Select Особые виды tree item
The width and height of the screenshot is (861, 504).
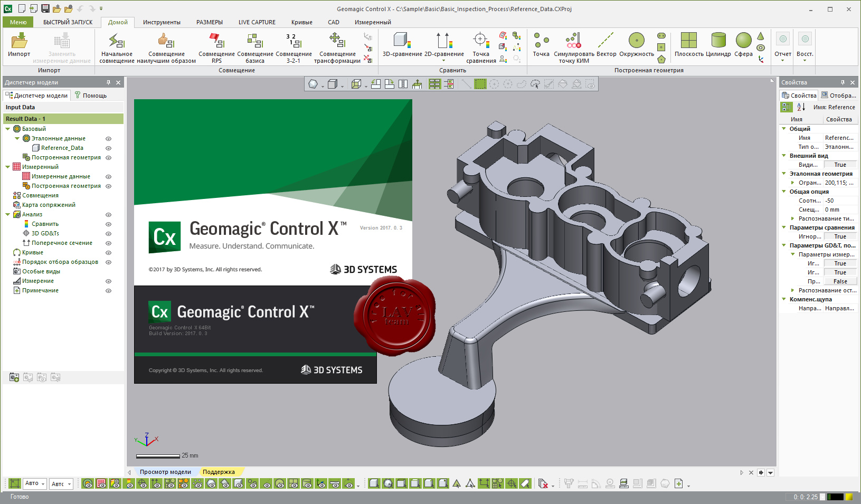tap(41, 271)
